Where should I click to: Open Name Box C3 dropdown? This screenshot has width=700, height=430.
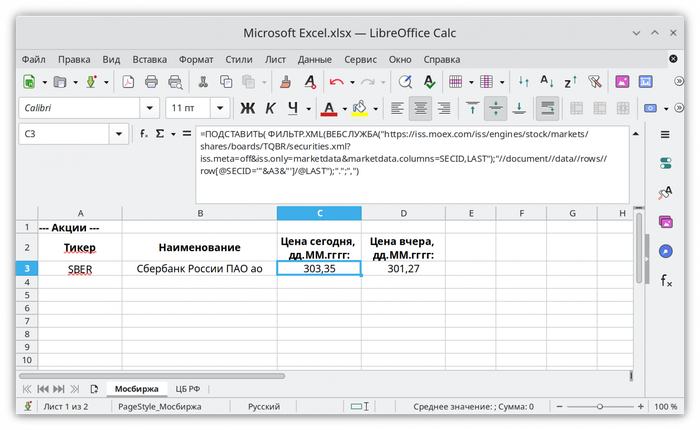tap(119, 134)
